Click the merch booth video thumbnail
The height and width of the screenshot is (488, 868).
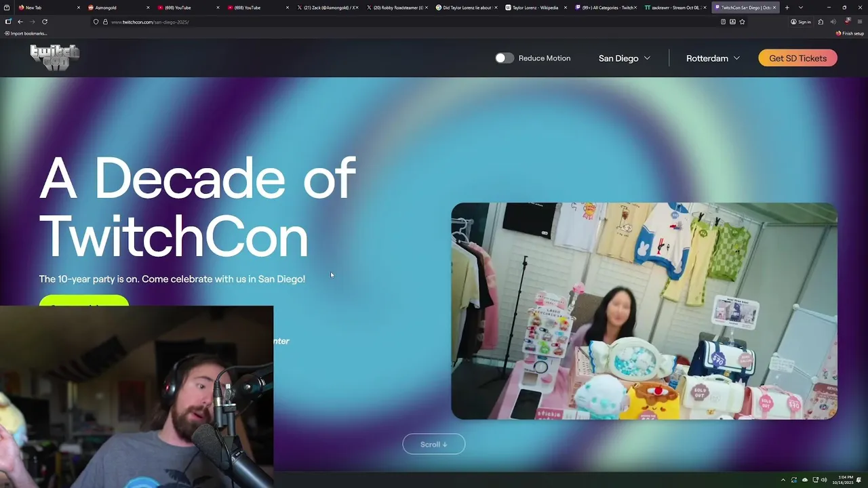pyautogui.click(x=644, y=311)
